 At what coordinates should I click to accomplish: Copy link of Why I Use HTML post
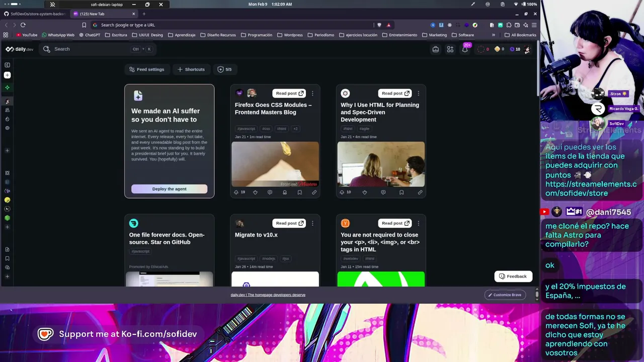tap(420, 192)
